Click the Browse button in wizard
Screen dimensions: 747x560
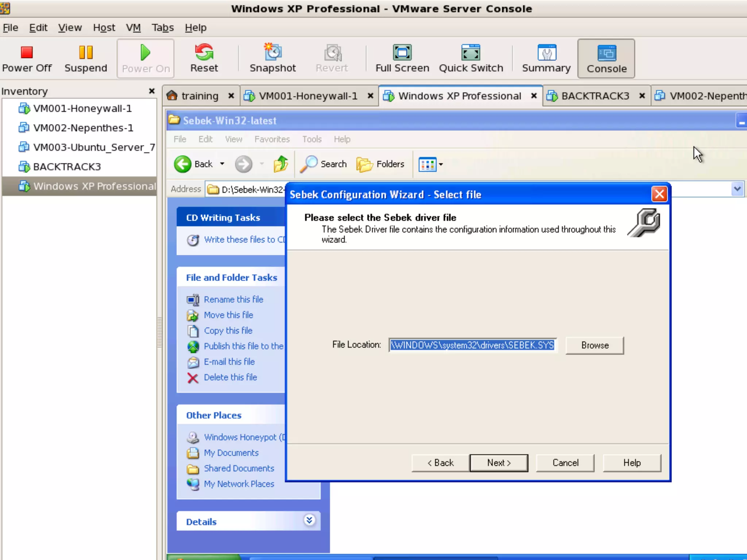tap(595, 345)
